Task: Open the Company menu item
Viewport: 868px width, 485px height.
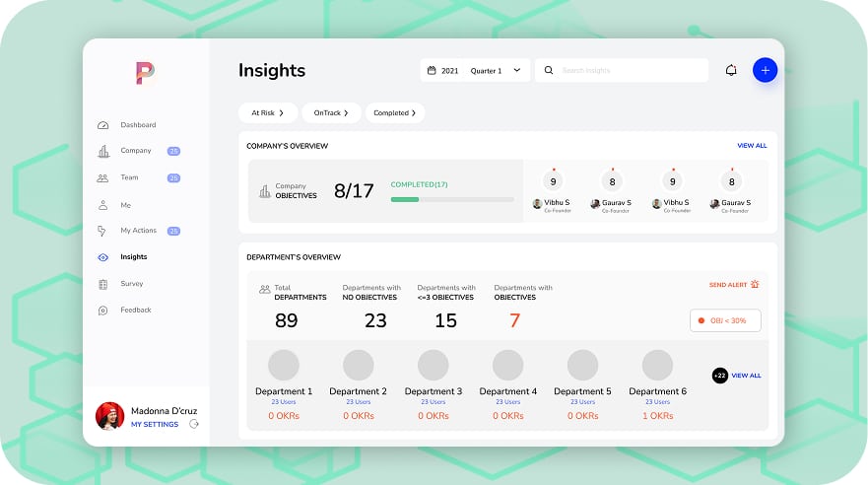Action: [x=136, y=151]
